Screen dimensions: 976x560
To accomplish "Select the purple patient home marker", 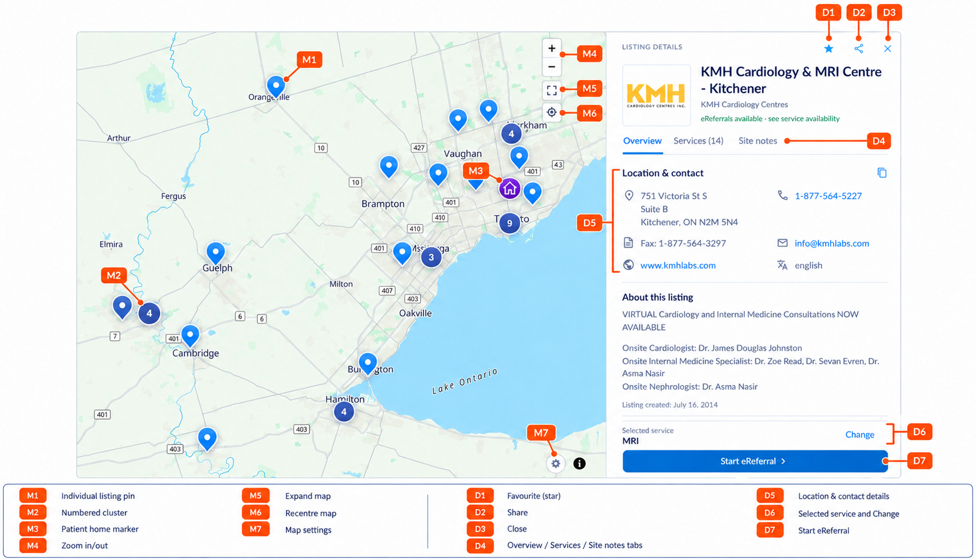I will coord(510,189).
